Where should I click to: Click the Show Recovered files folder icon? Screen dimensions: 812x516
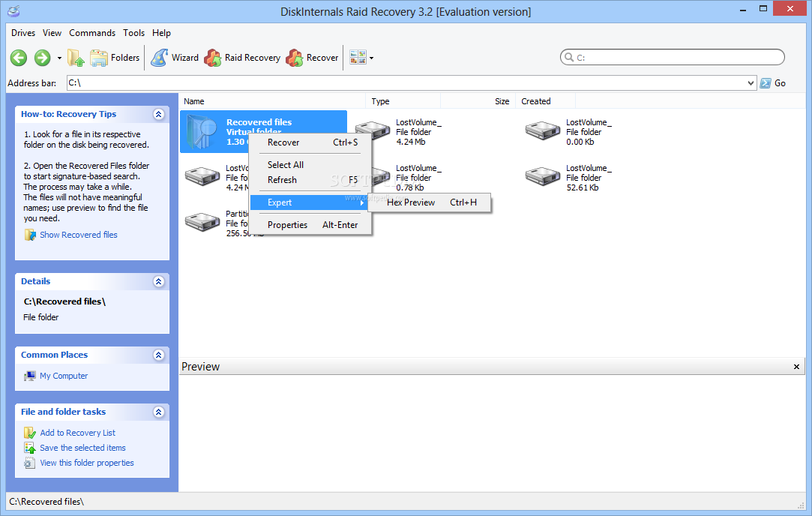(x=30, y=235)
